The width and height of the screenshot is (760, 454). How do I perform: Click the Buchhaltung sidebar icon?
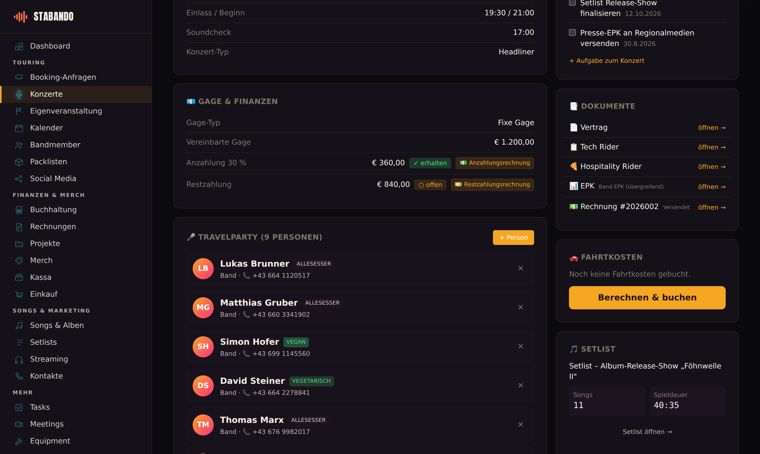19,210
